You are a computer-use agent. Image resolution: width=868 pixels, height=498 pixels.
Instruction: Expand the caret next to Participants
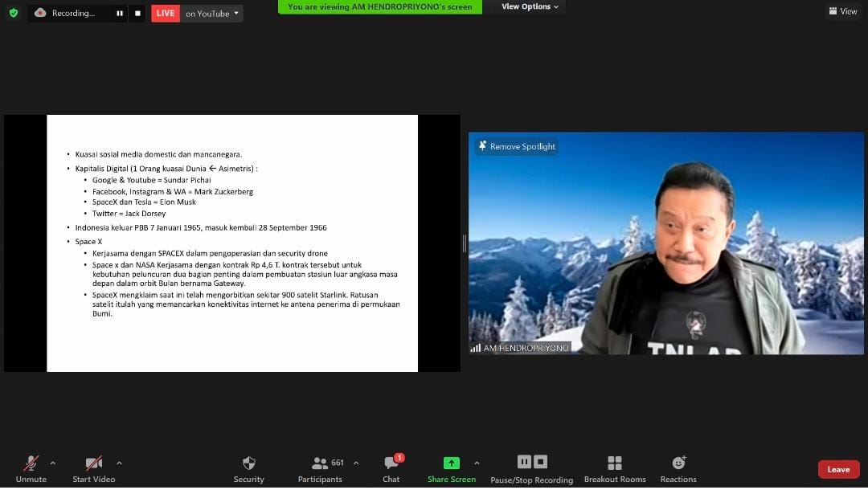click(356, 463)
